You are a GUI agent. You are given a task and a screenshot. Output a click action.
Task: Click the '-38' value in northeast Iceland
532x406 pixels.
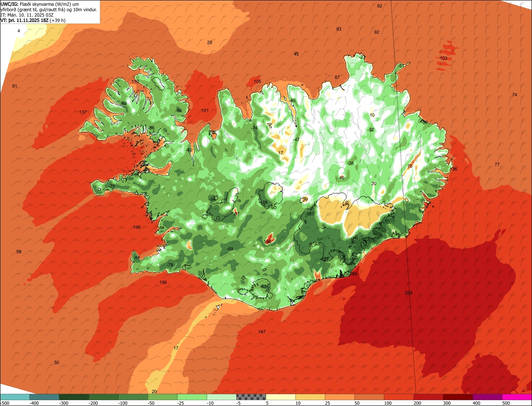coord(350,163)
